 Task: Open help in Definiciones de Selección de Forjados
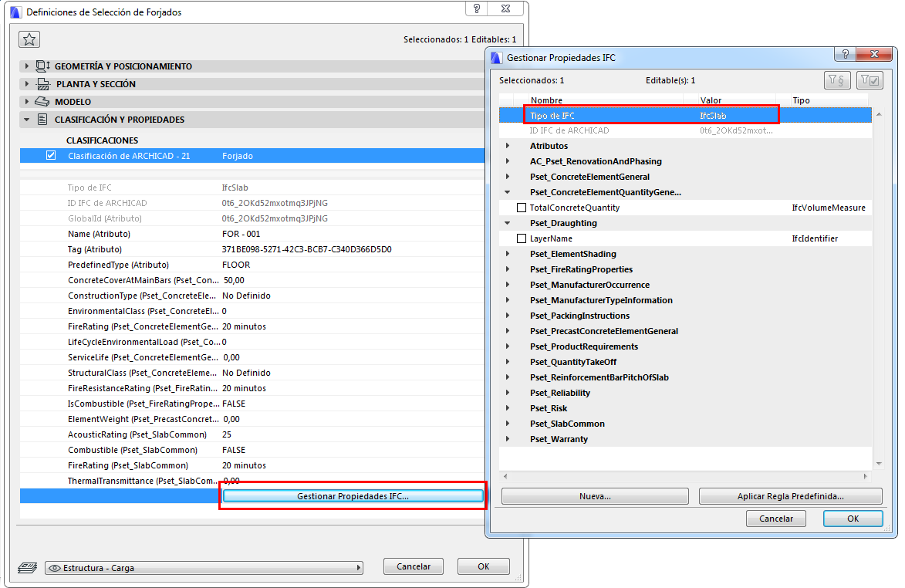(476, 8)
